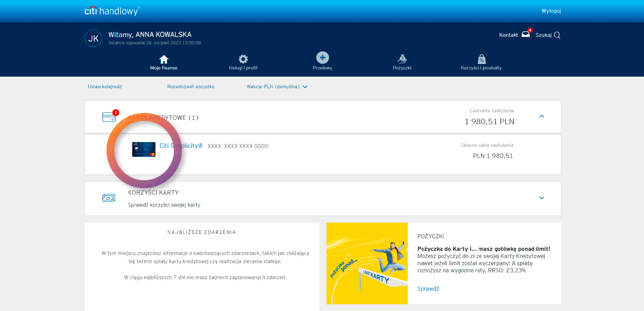The image size is (644, 311).
Task: Open Korzyści i produkty bag icon
Action: point(481,59)
